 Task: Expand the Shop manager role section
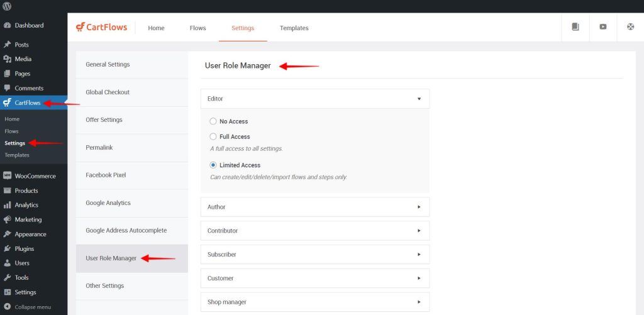point(315,302)
